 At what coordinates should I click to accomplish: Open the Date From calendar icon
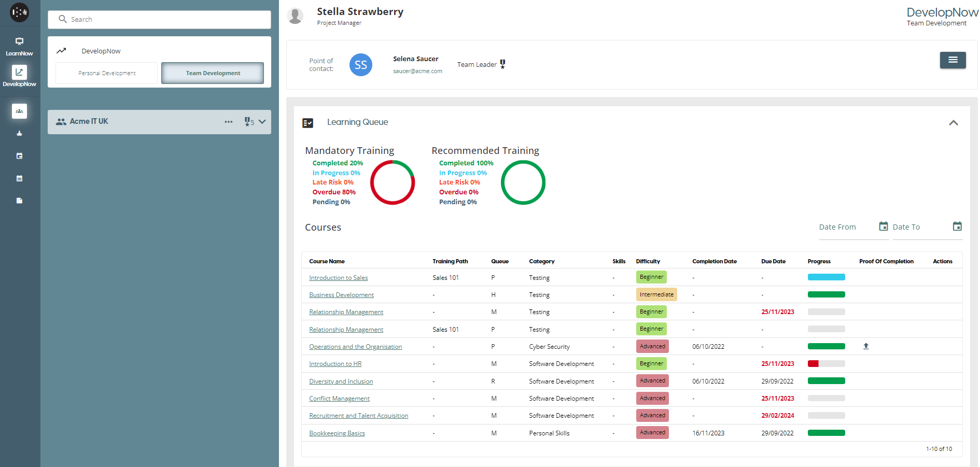click(883, 227)
